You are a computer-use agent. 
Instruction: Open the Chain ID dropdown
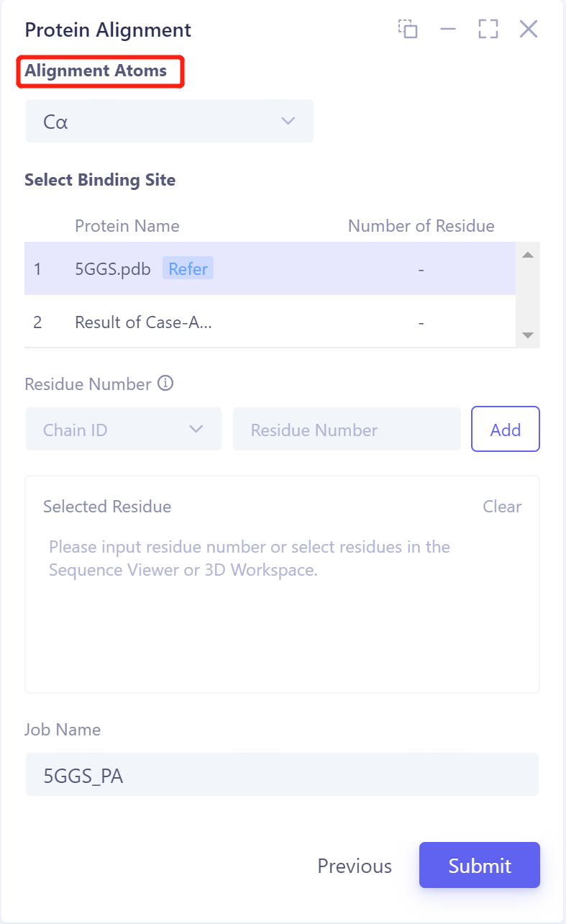(123, 430)
